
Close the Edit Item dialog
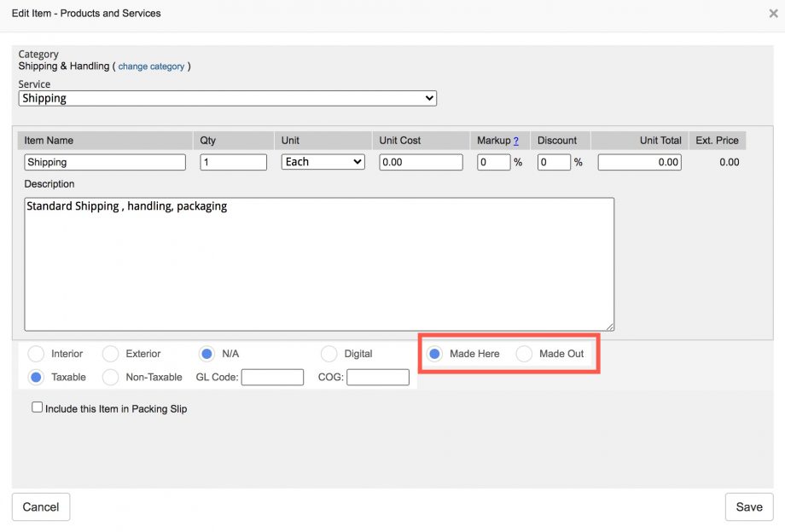point(774,12)
